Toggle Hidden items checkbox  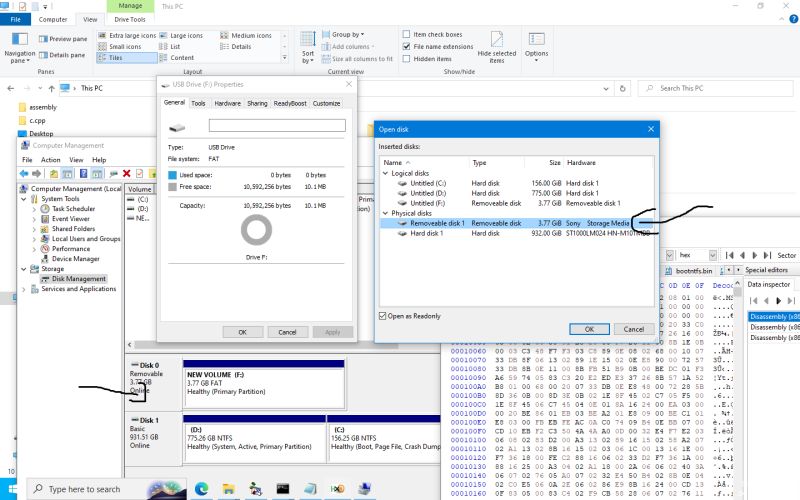[406, 59]
